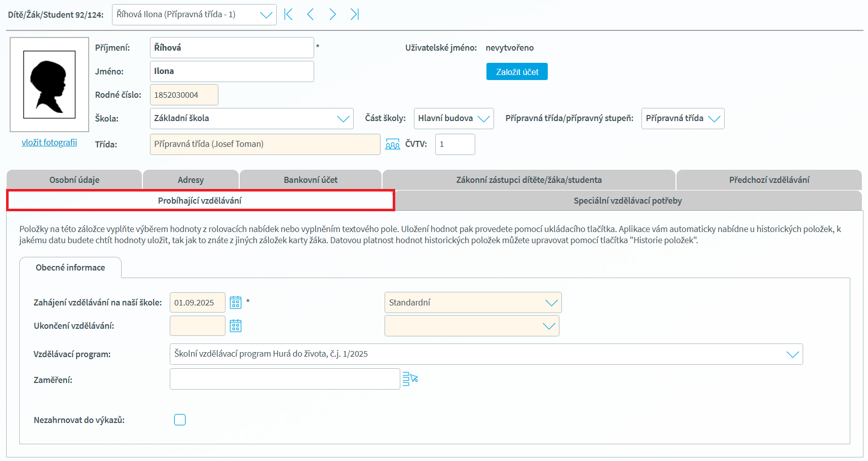The image size is (868, 461).
Task: Switch to the Osobní údaje tab
Action: point(74,180)
